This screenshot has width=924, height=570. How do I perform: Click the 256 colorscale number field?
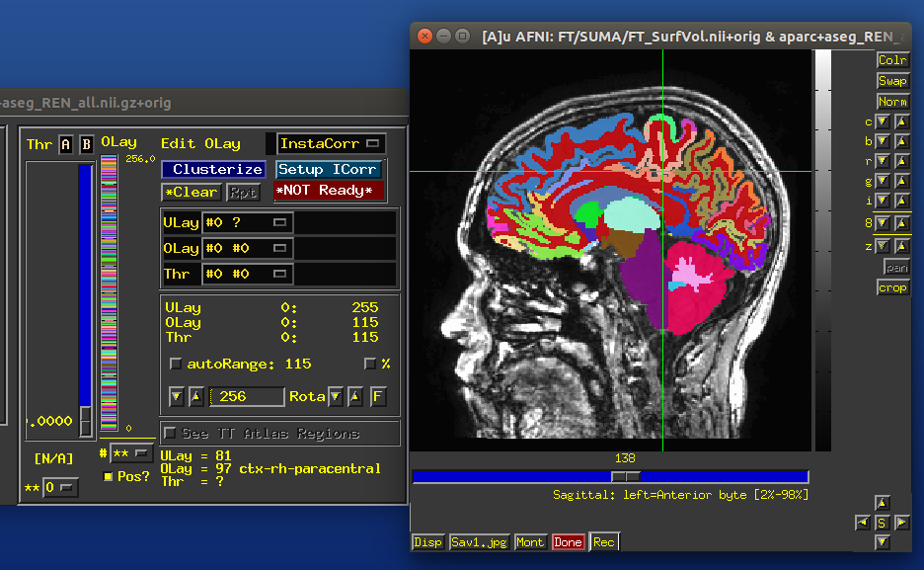(x=247, y=397)
